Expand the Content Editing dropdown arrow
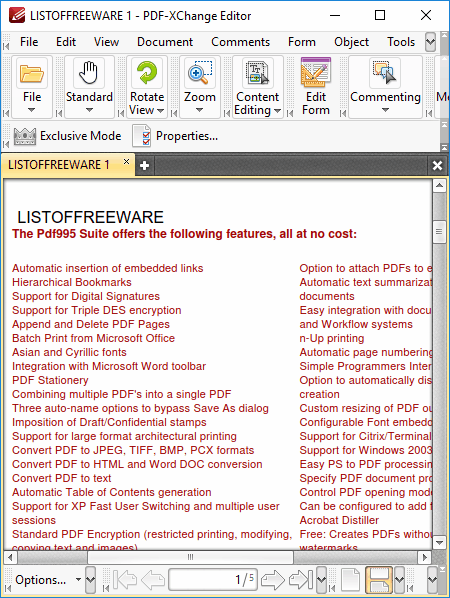This screenshot has width=450, height=598. (277, 111)
